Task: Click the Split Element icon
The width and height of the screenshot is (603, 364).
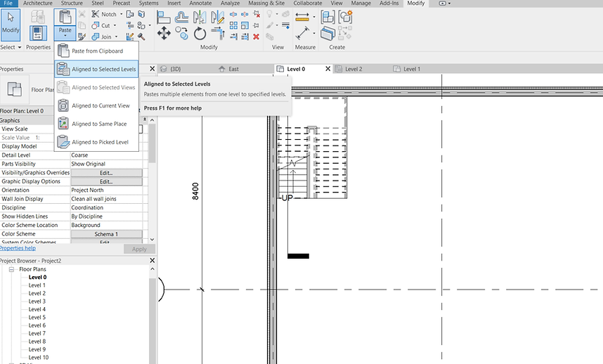Action: pyautogui.click(x=233, y=14)
